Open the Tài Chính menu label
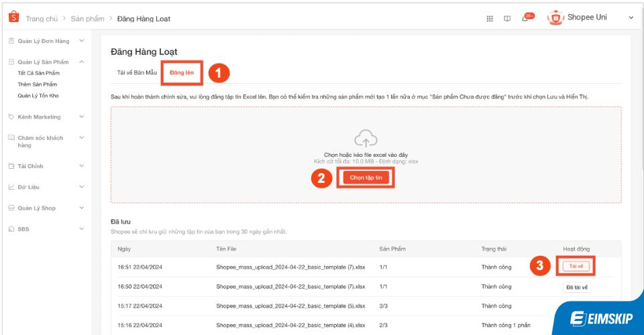The height and width of the screenshot is (335, 644). pyautogui.click(x=30, y=166)
